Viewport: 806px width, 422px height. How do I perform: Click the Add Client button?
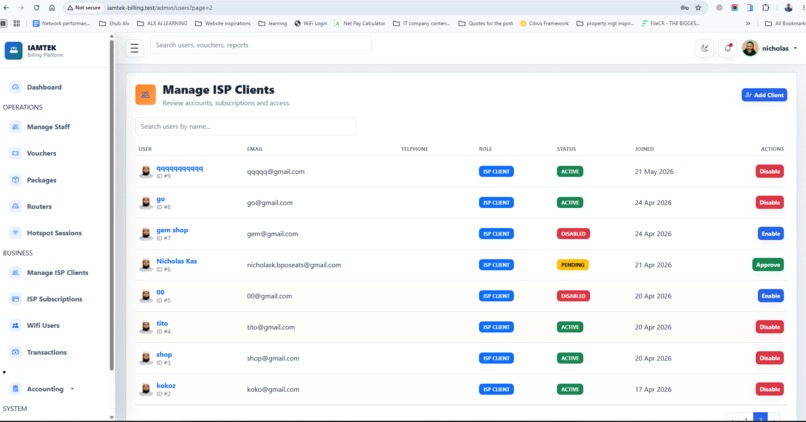coord(764,95)
